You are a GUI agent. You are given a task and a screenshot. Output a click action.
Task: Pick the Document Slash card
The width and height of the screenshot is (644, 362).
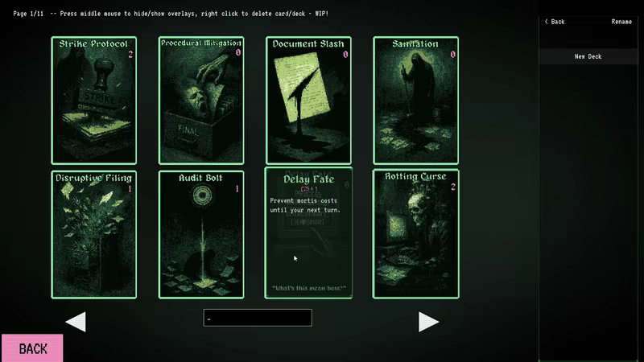(x=308, y=101)
